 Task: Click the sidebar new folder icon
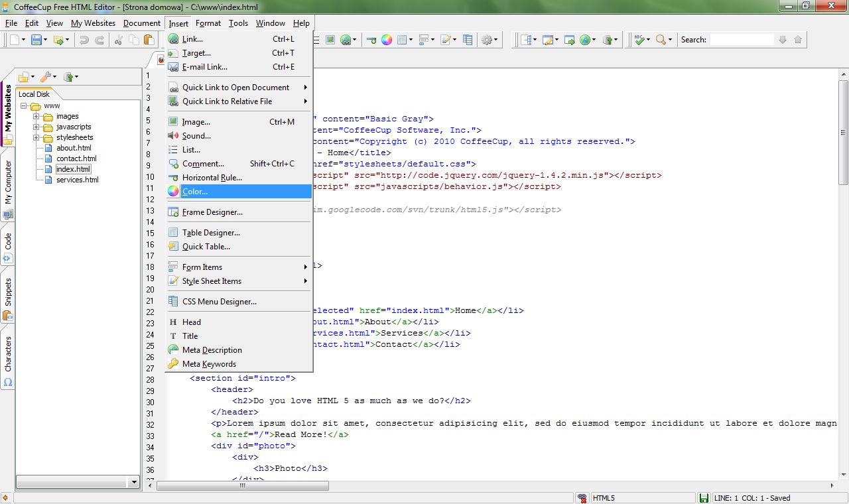(24, 77)
